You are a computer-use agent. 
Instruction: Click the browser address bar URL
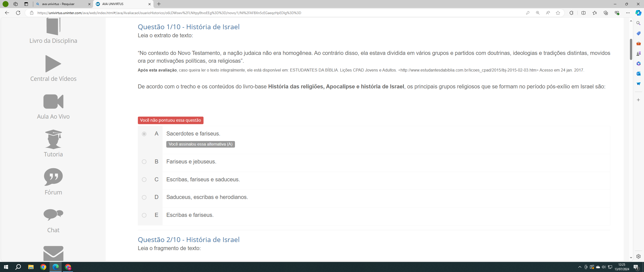click(x=169, y=13)
